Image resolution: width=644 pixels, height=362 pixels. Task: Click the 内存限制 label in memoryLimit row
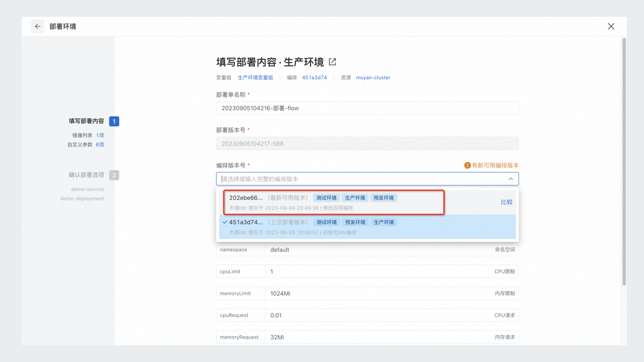[x=505, y=293]
